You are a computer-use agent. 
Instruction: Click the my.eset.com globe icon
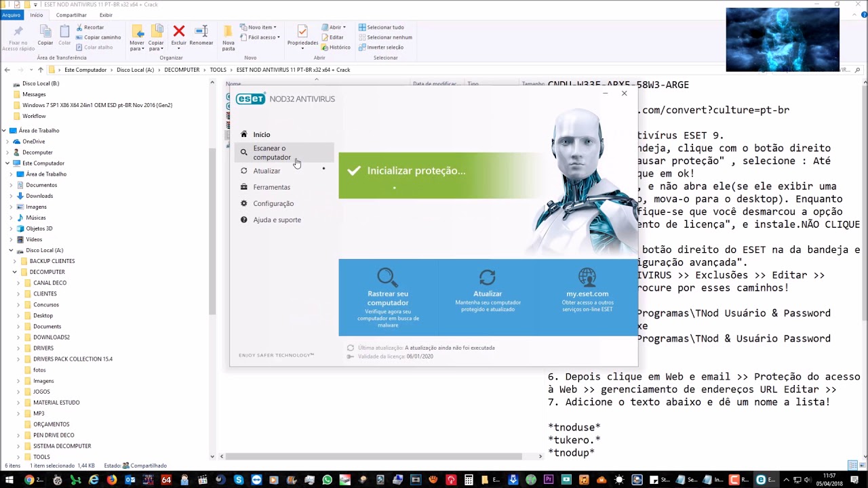pyautogui.click(x=587, y=277)
